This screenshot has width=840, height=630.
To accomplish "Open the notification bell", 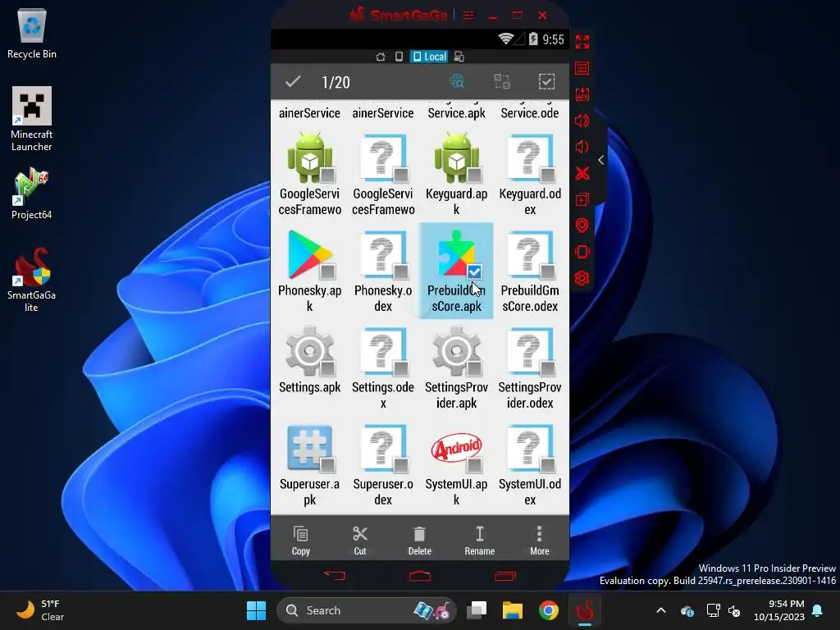I will [818, 610].
